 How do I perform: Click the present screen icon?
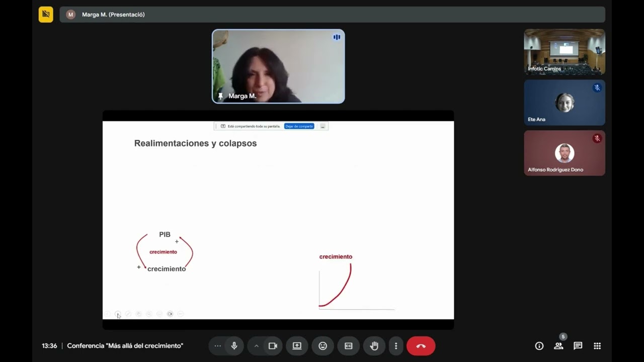click(297, 346)
